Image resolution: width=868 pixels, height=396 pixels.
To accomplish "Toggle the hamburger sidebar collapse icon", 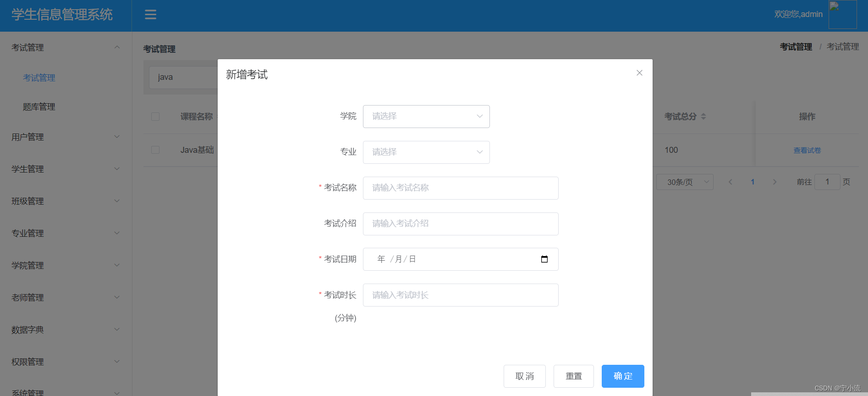I will tap(150, 15).
